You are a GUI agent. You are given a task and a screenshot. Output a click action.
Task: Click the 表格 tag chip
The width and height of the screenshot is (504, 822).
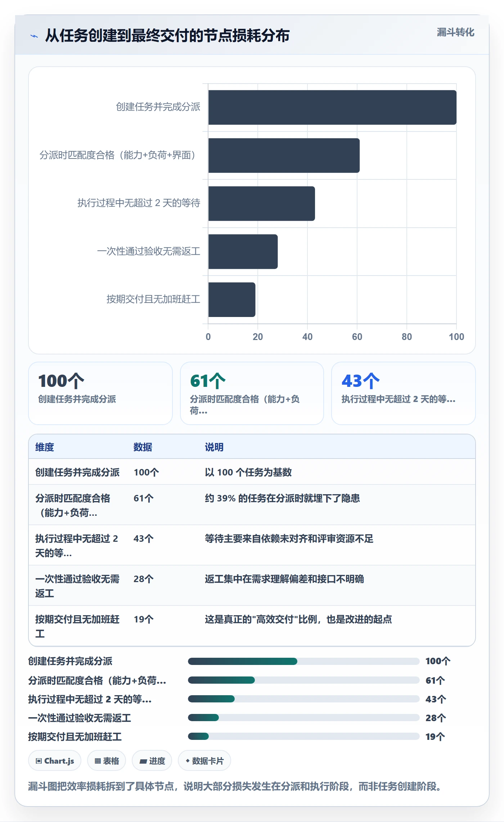[107, 761]
